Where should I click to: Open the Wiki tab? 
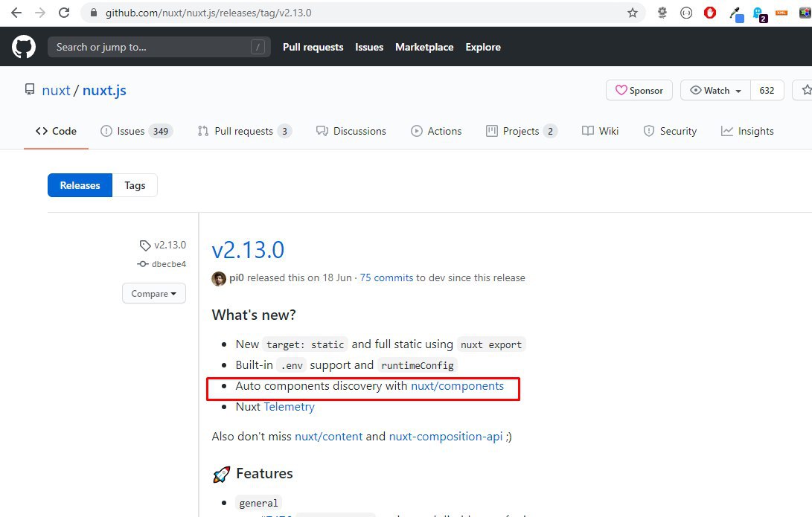click(600, 132)
